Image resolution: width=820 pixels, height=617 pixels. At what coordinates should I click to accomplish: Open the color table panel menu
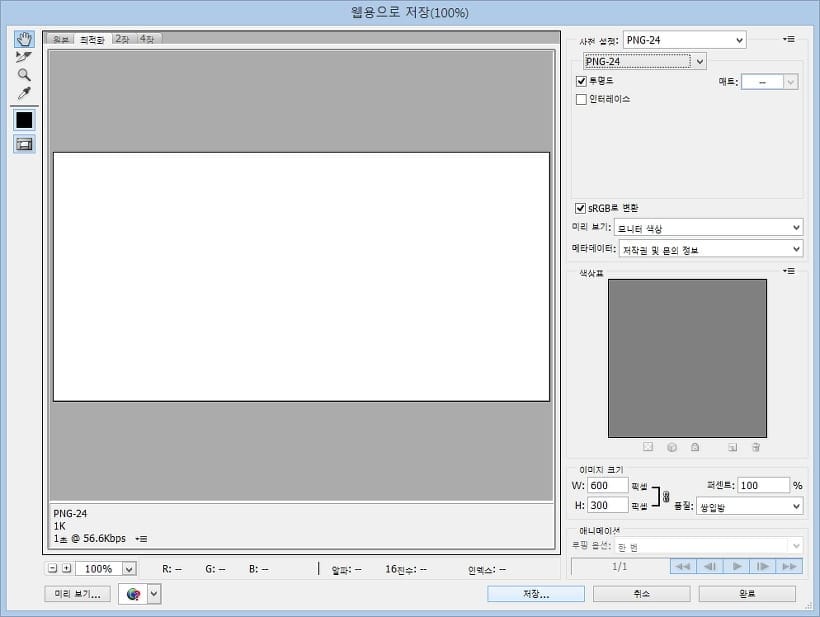789,271
